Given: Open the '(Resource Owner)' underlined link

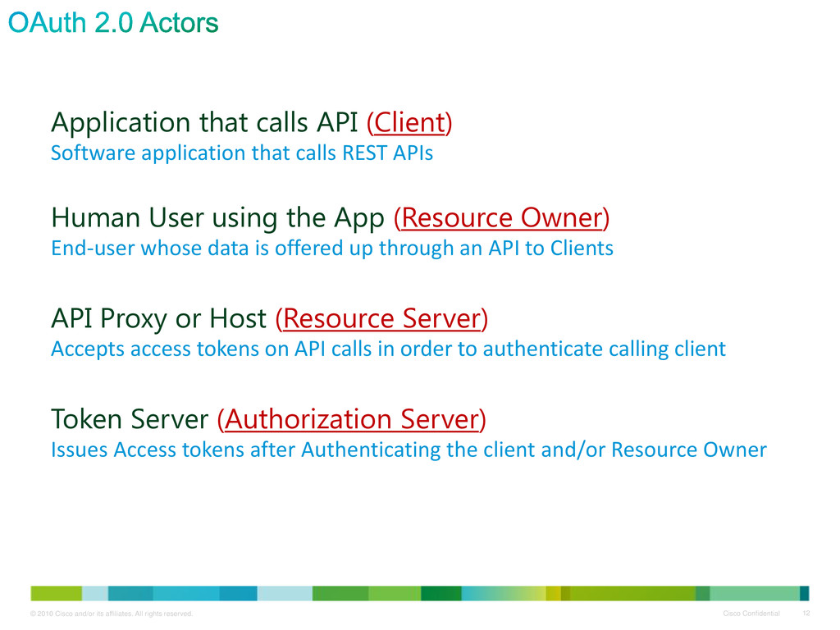Looking at the screenshot, I should coord(501,218).
